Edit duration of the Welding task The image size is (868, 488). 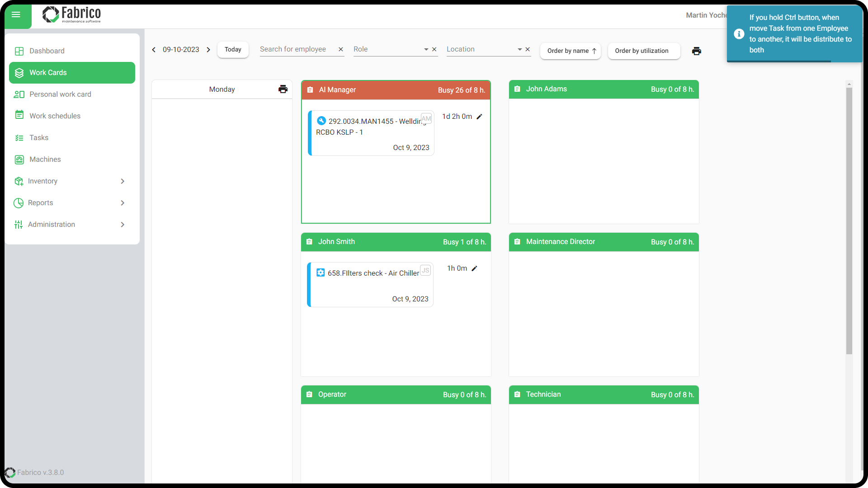point(480,117)
